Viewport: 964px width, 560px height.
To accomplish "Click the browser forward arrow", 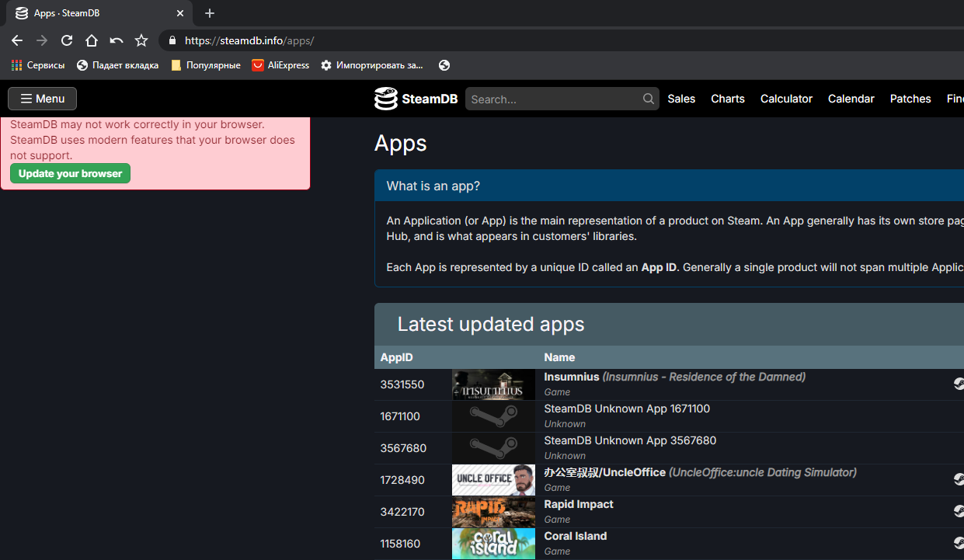I will pyautogui.click(x=42, y=40).
